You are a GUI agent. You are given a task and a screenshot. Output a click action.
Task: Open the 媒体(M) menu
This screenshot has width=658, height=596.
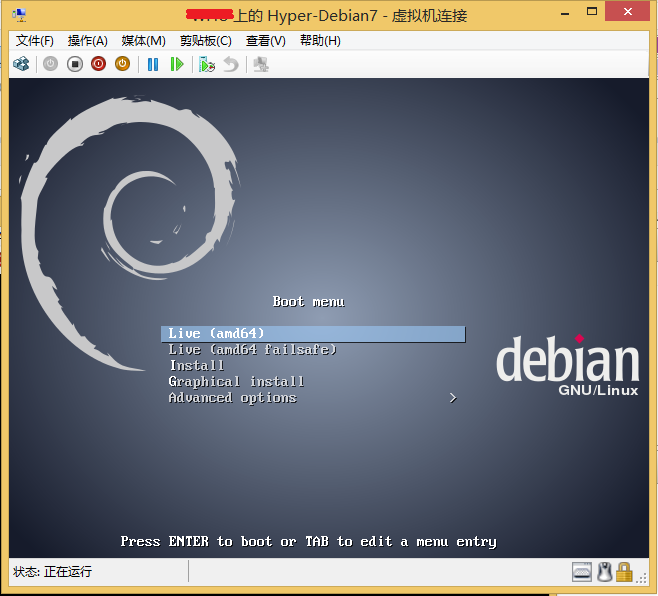point(144,41)
